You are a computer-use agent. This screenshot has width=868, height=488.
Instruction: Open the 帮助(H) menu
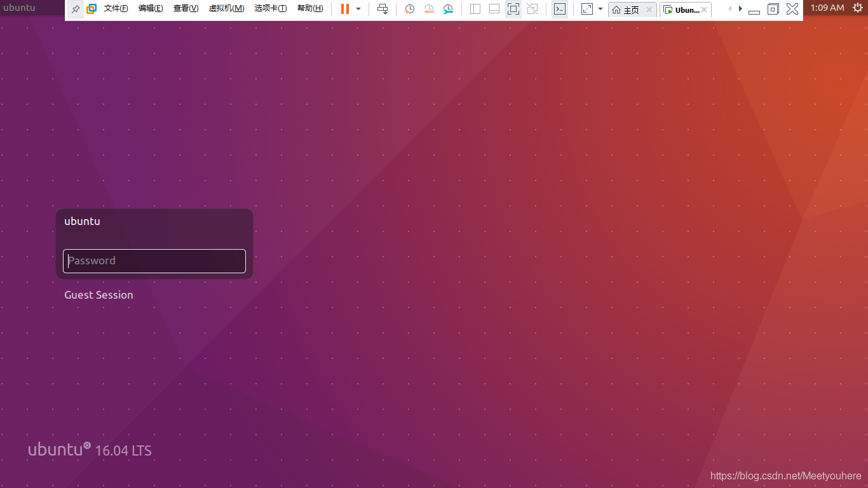coord(310,9)
